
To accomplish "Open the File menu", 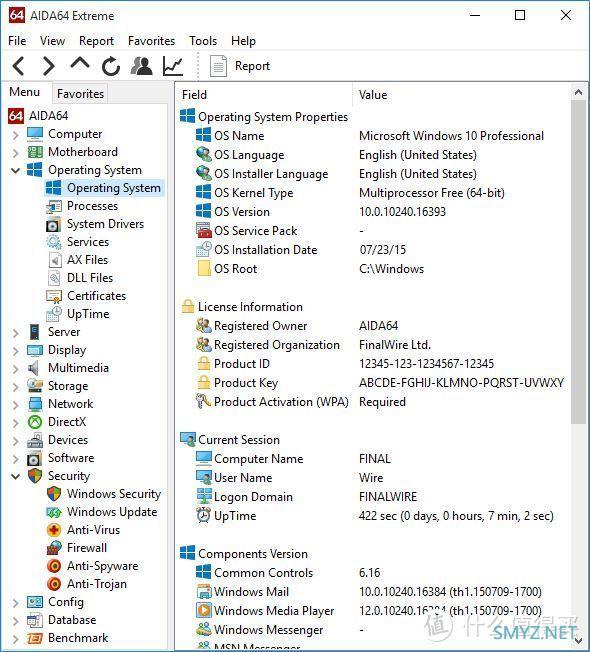I will click(x=17, y=41).
